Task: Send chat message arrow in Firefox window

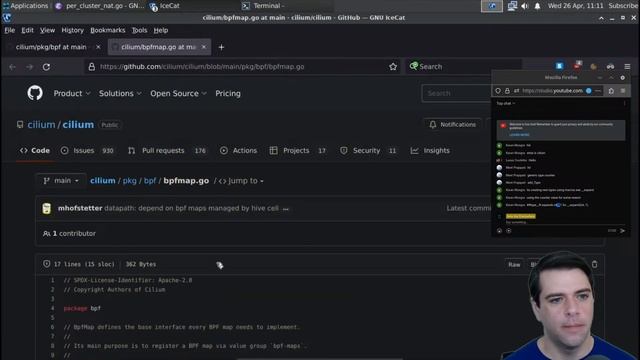Action: point(622,231)
